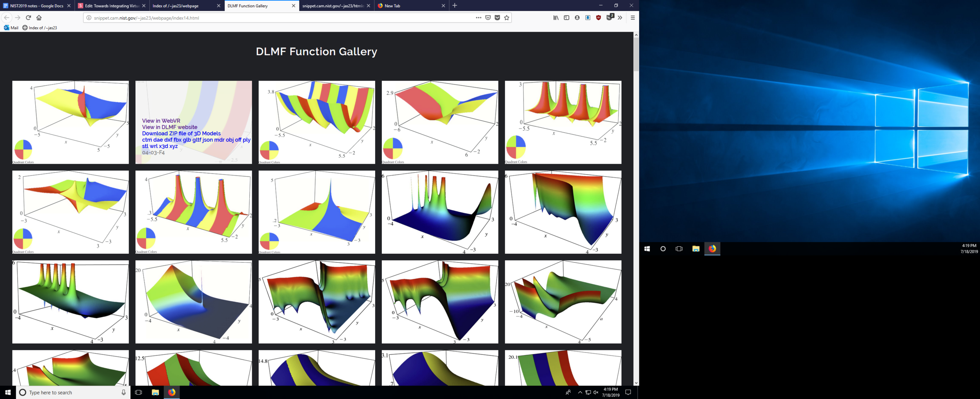Open the network icon in system tray
Viewport: 980px width, 399px height.
[588, 392]
